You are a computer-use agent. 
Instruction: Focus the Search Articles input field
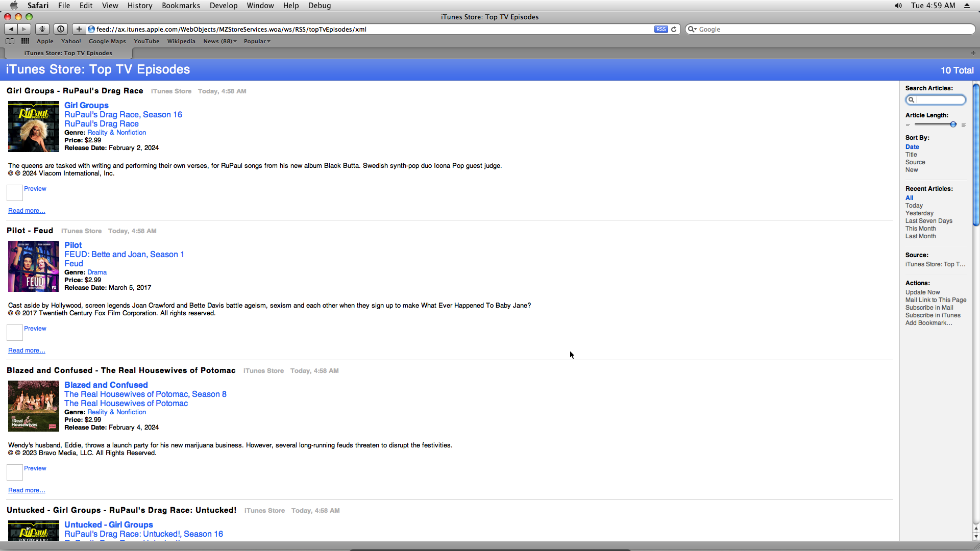936,100
